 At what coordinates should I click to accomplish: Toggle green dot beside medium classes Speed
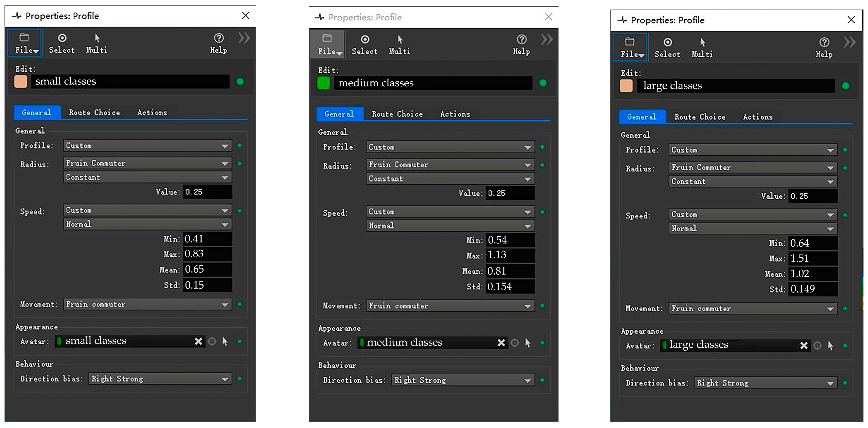[x=542, y=212]
